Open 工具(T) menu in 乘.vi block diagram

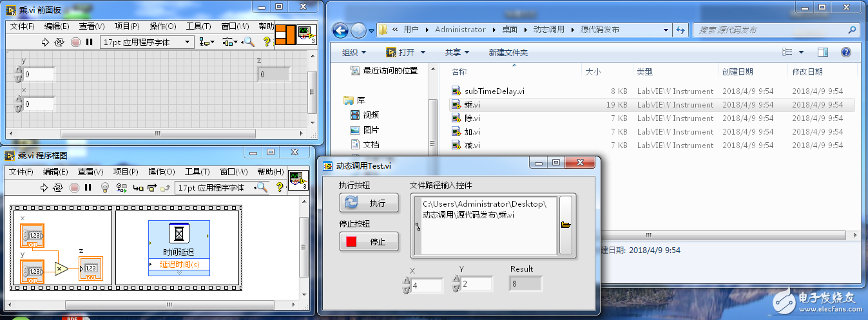[198, 172]
